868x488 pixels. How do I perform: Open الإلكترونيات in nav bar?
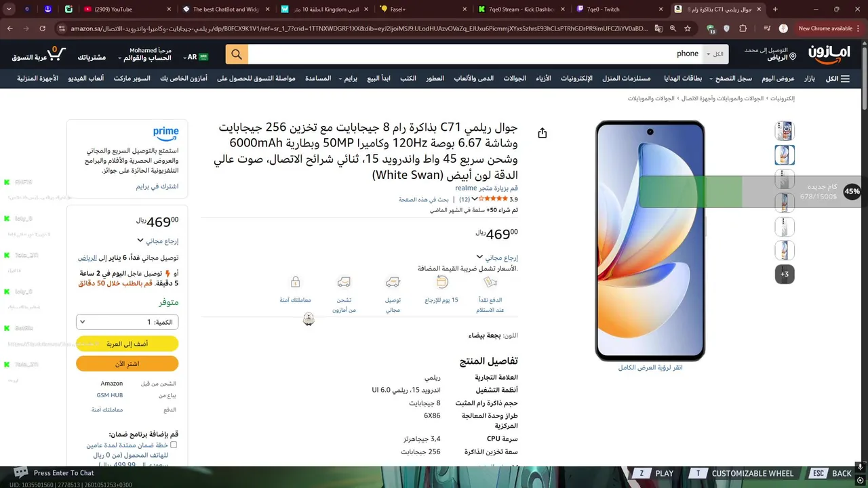point(576,79)
